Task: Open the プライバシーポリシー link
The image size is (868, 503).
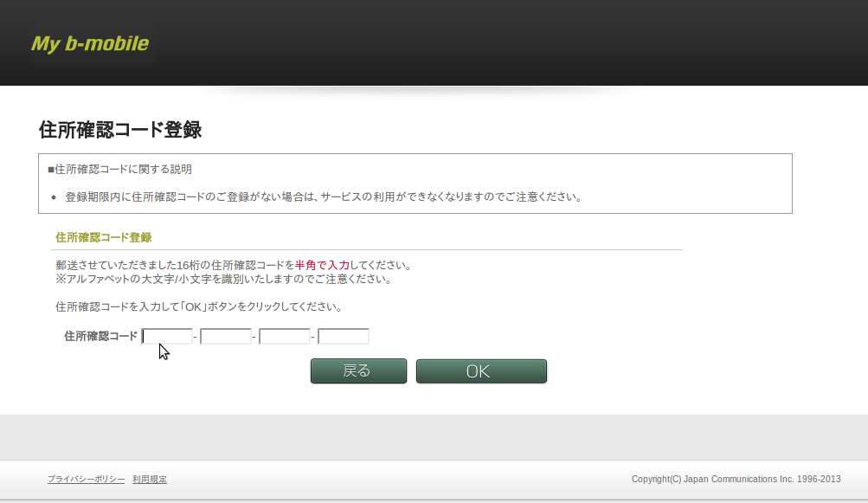Action: click(x=86, y=480)
